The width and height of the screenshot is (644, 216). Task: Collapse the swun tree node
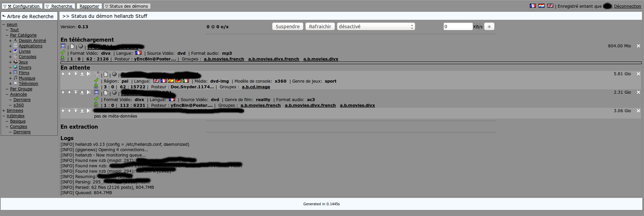point(4,25)
